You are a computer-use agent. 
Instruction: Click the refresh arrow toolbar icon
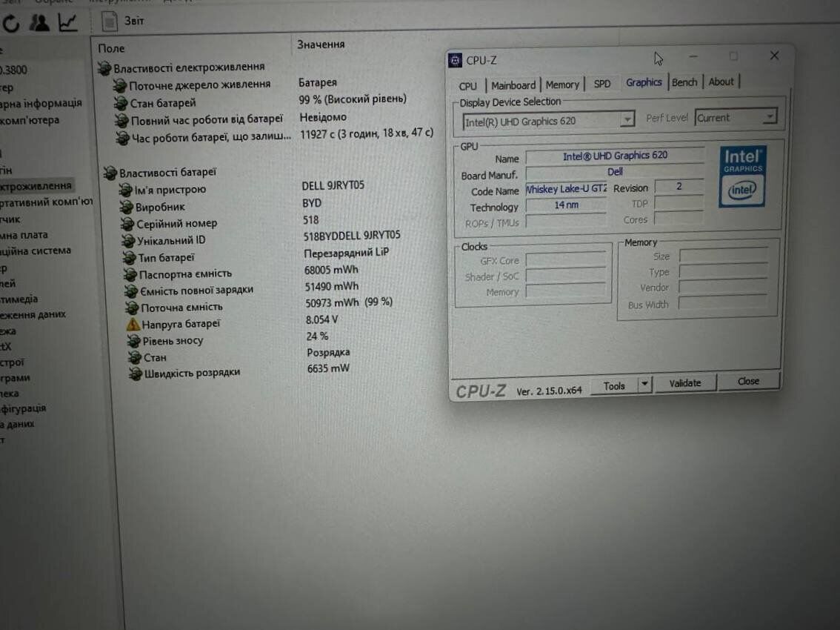point(11,24)
